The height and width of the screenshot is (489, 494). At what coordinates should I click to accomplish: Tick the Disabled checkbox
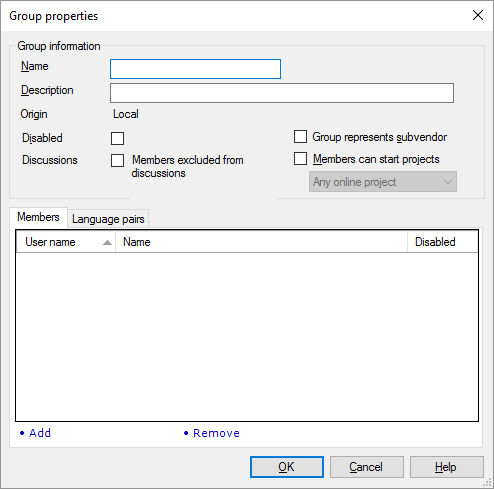pyautogui.click(x=117, y=138)
